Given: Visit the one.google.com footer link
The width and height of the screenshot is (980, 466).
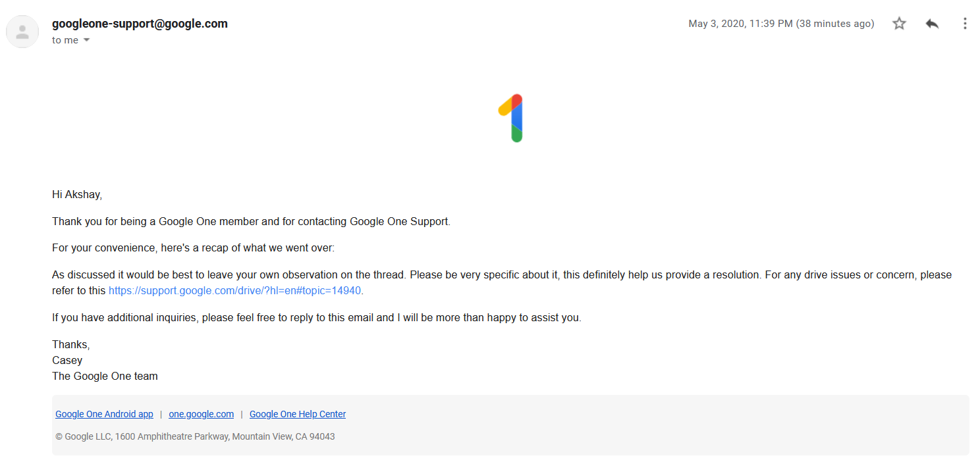Looking at the screenshot, I should (x=201, y=414).
